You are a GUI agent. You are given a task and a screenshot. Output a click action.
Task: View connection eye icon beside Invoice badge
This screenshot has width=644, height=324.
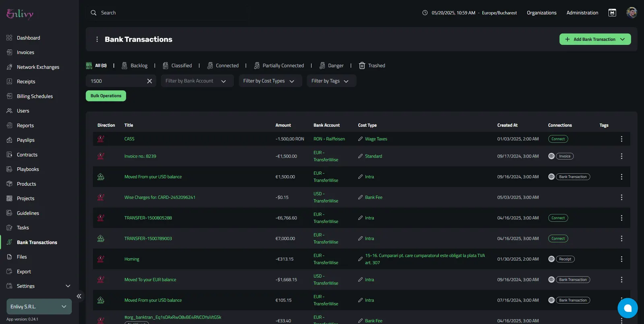551,156
